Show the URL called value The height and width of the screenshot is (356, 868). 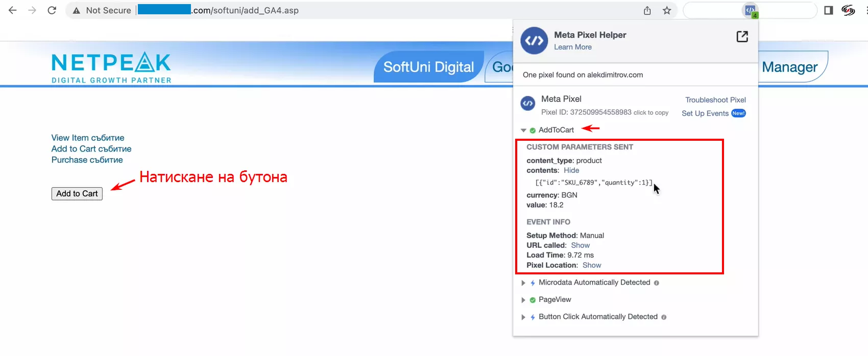pos(581,245)
